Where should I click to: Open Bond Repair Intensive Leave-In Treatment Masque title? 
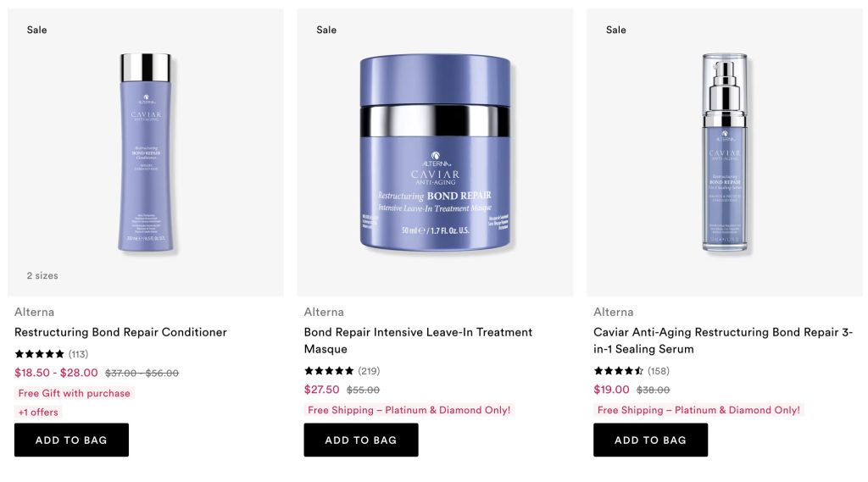pyautogui.click(x=418, y=341)
